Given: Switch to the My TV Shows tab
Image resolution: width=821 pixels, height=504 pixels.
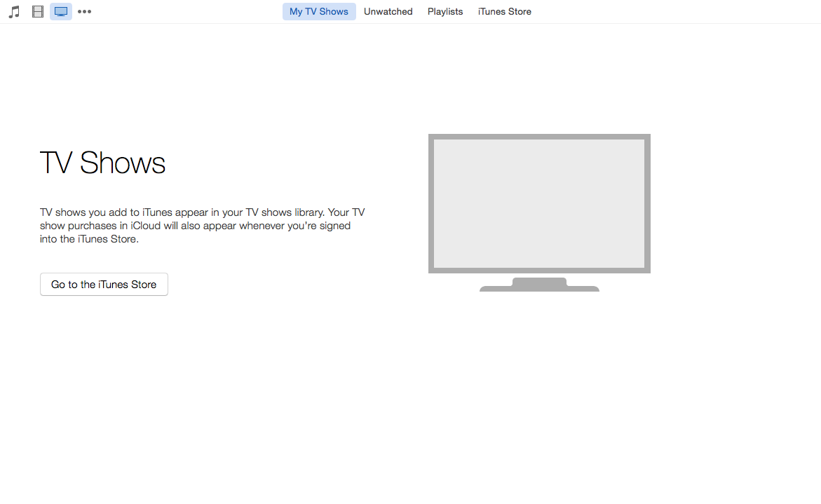Looking at the screenshot, I should 319,11.
